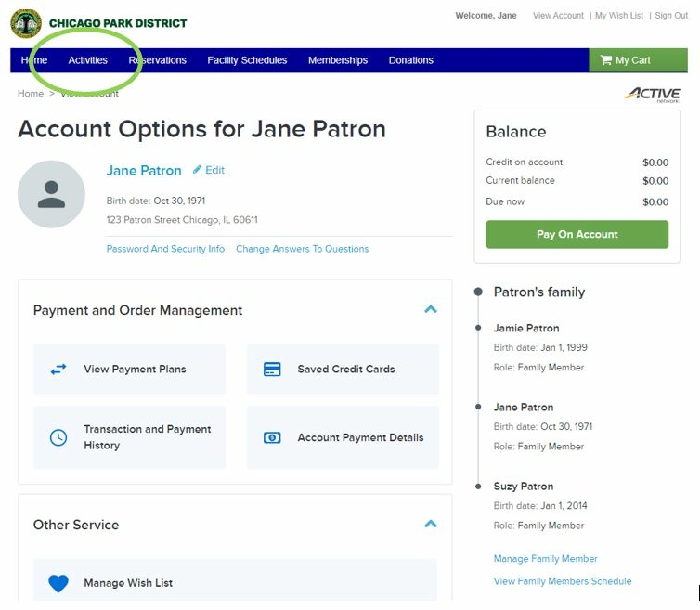The width and height of the screenshot is (700, 610).
Task: Click the Balance panel heading
Action: (515, 132)
